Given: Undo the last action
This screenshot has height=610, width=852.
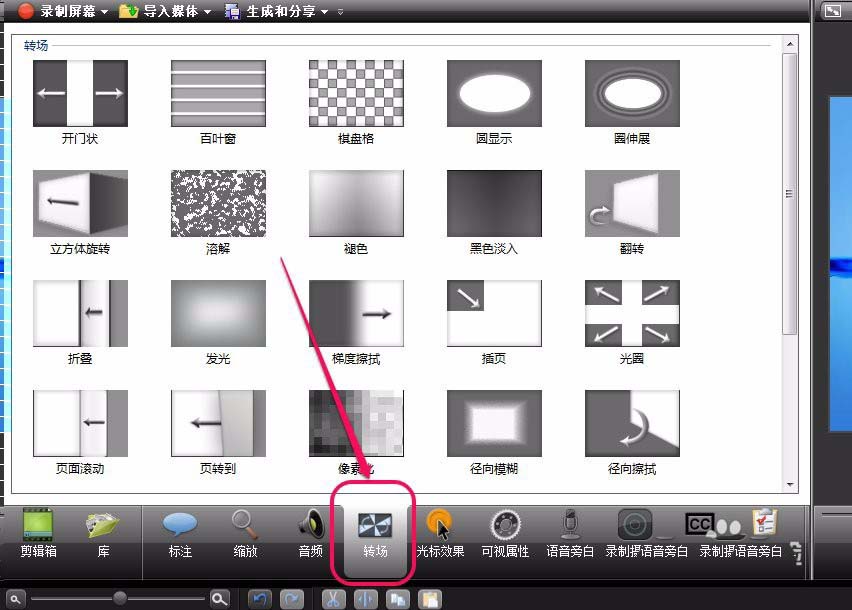Looking at the screenshot, I should [x=260, y=600].
